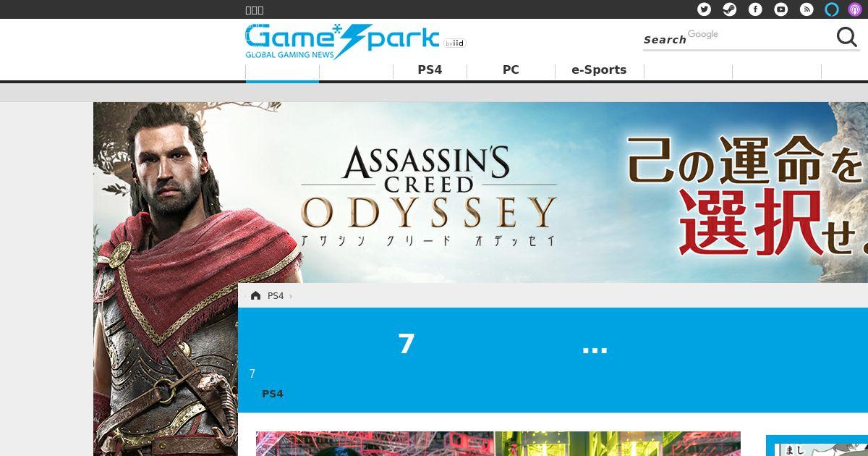
Task: Click the Game*Spark logo
Action: point(342,41)
